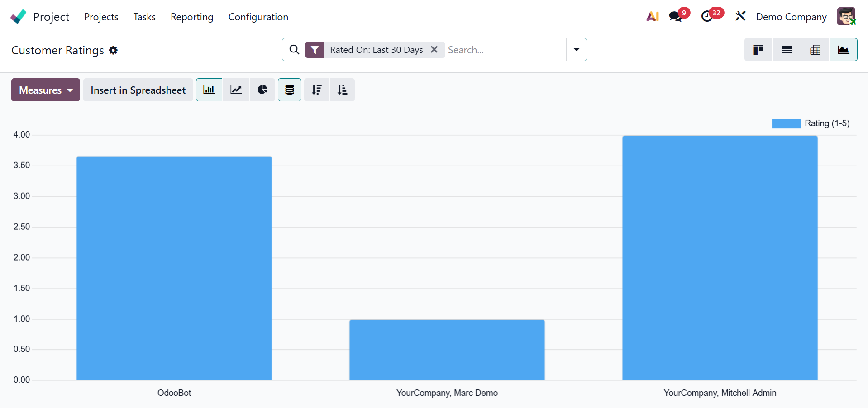The width and height of the screenshot is (868, 408).
Task: Open the debug tools wrench icon
Action: 740,17
